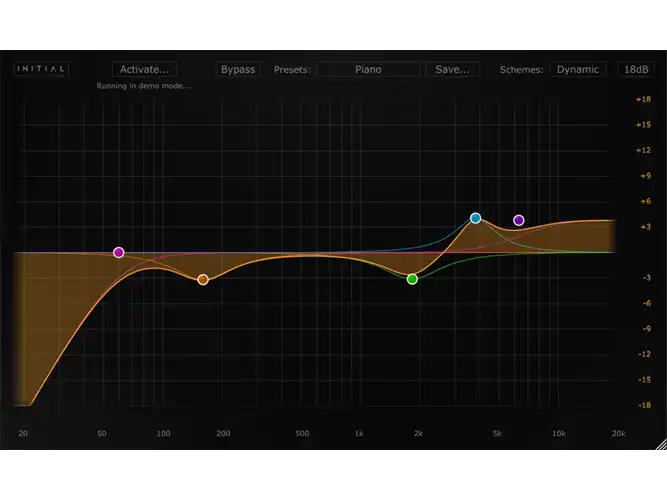The width and height of the screenshot is (667, 500).
Task: Open the Piano presets dropdown
Action: pyautogui.click(x=368, y=69)
